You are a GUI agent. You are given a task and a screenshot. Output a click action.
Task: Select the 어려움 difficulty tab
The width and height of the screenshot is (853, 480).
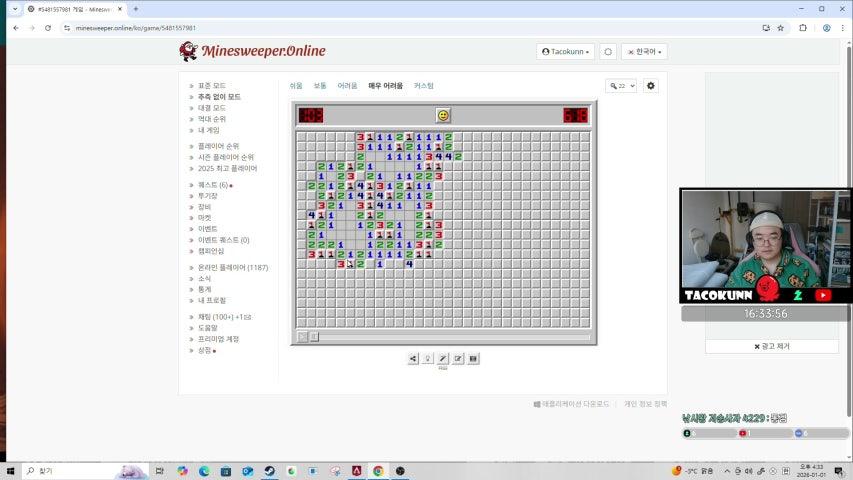(x=347, y=86)
